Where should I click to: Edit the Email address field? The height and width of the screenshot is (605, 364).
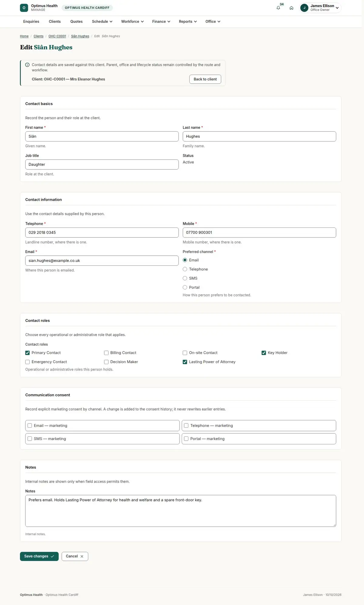(x=102, y=261)
